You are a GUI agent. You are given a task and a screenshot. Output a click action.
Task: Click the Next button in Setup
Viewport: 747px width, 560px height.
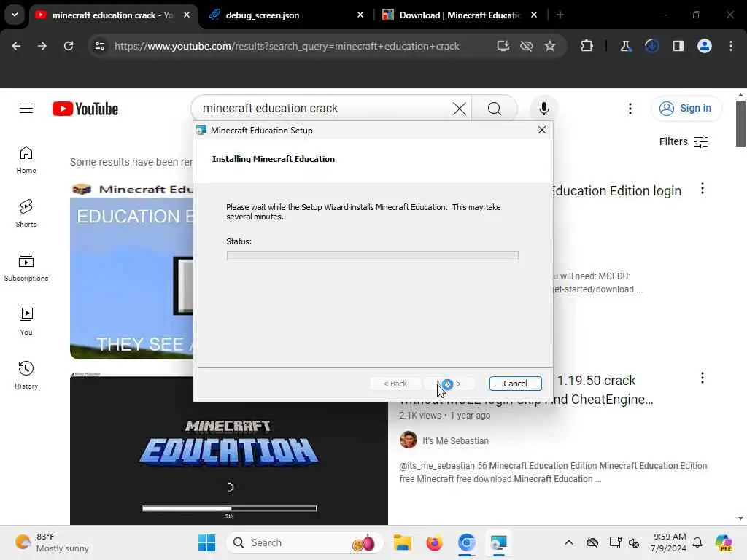(x=449, y=384)
